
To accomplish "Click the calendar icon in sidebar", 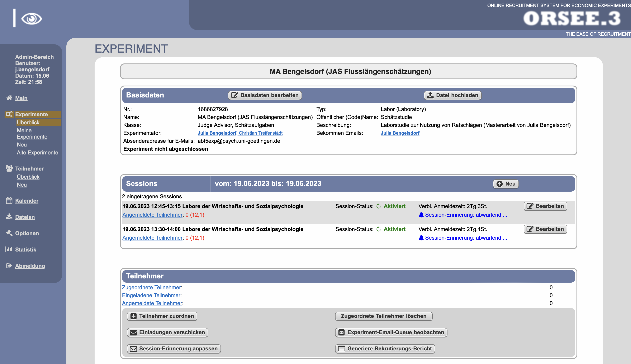I will pyautogui.click(x=9, y=201).
